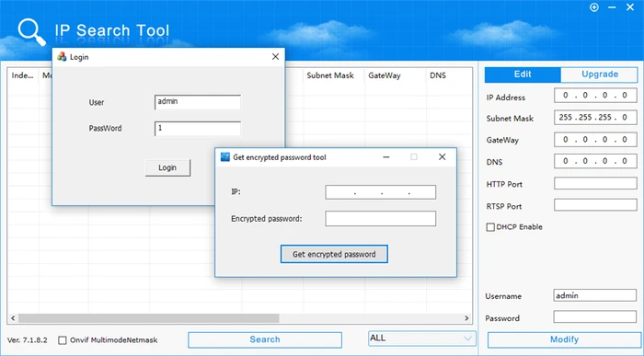Click the PassWord field in Login dialog

click(198, 128)
